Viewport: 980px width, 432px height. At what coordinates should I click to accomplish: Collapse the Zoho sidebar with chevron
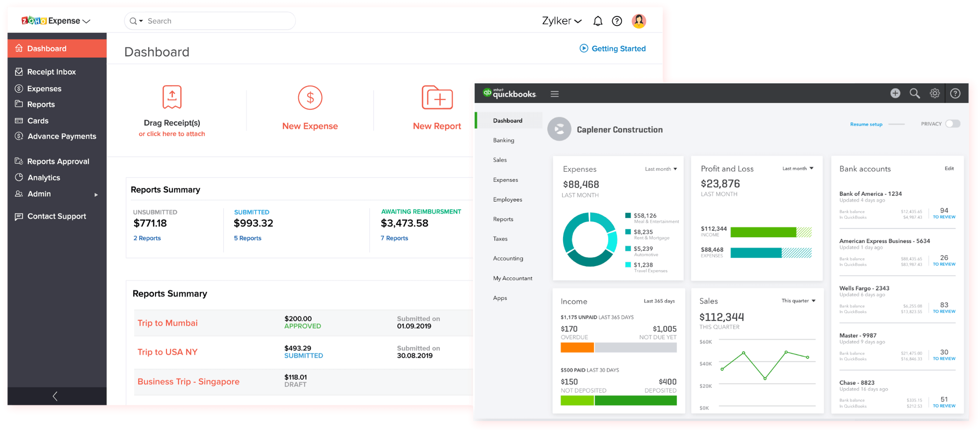coord(55,396)
